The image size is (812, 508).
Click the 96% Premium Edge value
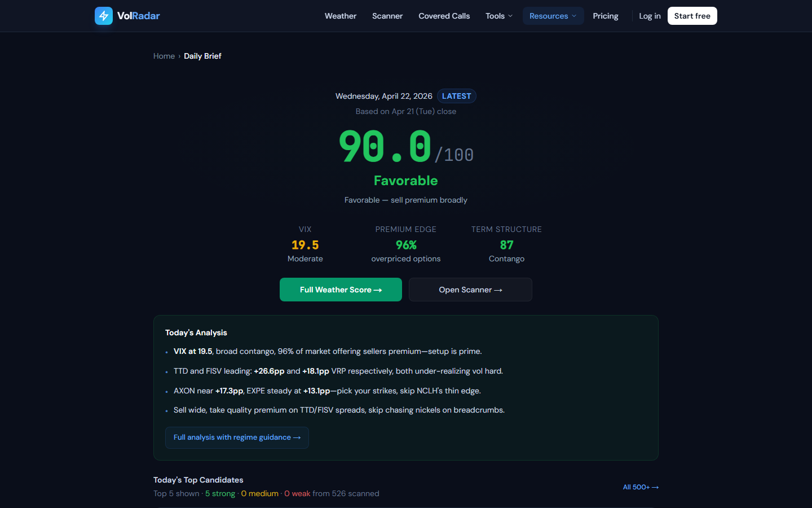point(406,245)
